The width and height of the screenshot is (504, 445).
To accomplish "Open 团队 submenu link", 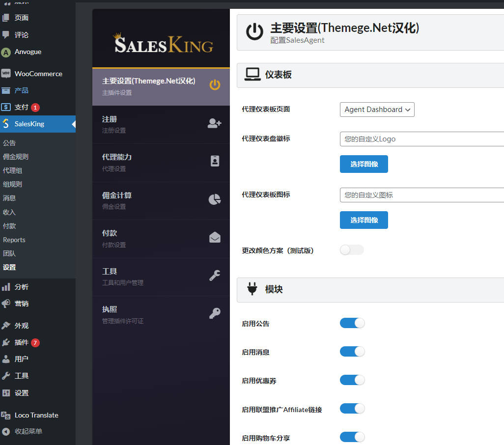I will point(9,253).
